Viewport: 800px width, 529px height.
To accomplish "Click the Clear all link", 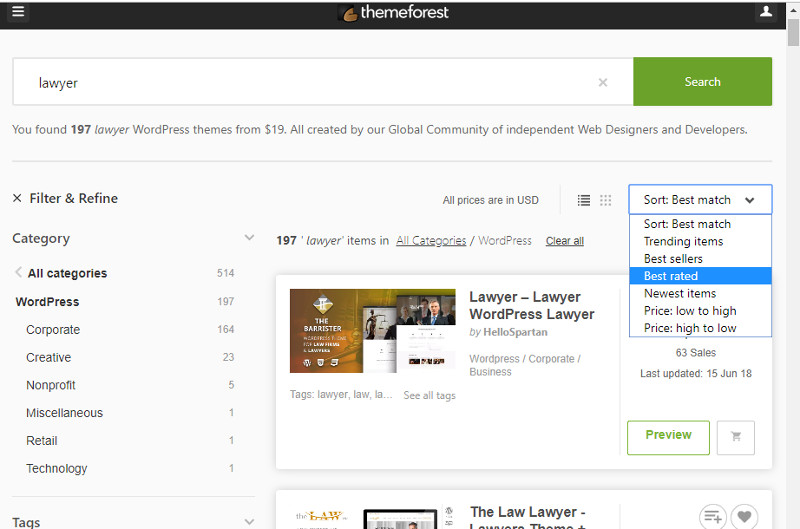I will click(565, 241).
